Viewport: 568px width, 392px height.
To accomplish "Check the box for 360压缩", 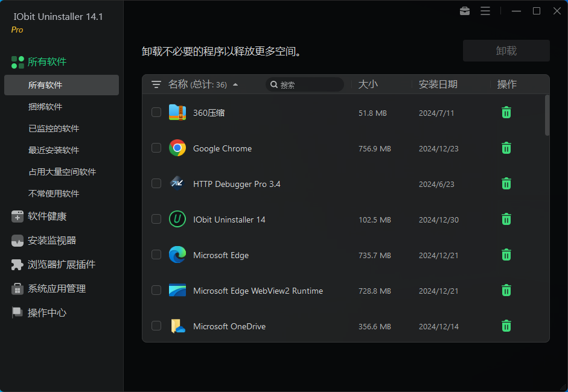I will pyautogui.click(x=156, y=112).
